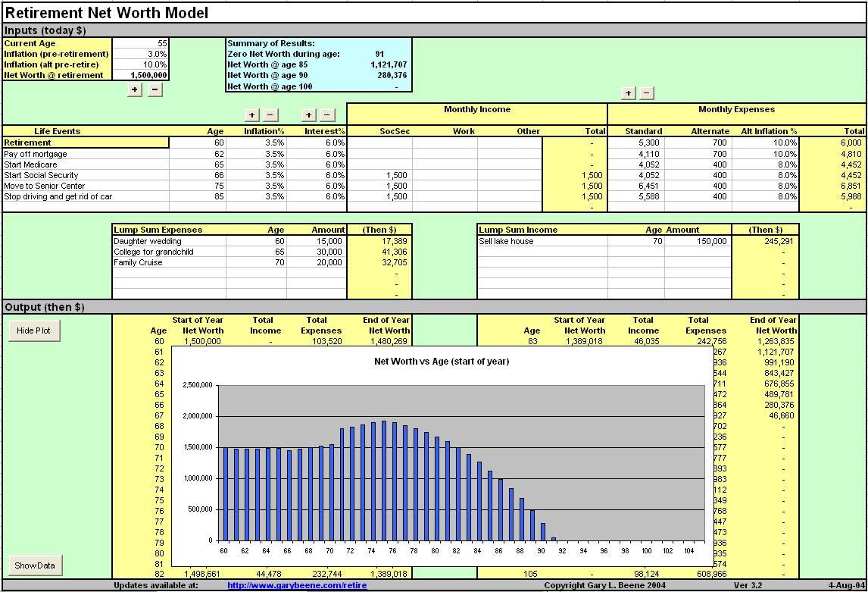
Task: Click the Net Worth vs Age chart title
Action: pyautogui.click(x=442, y=362)
